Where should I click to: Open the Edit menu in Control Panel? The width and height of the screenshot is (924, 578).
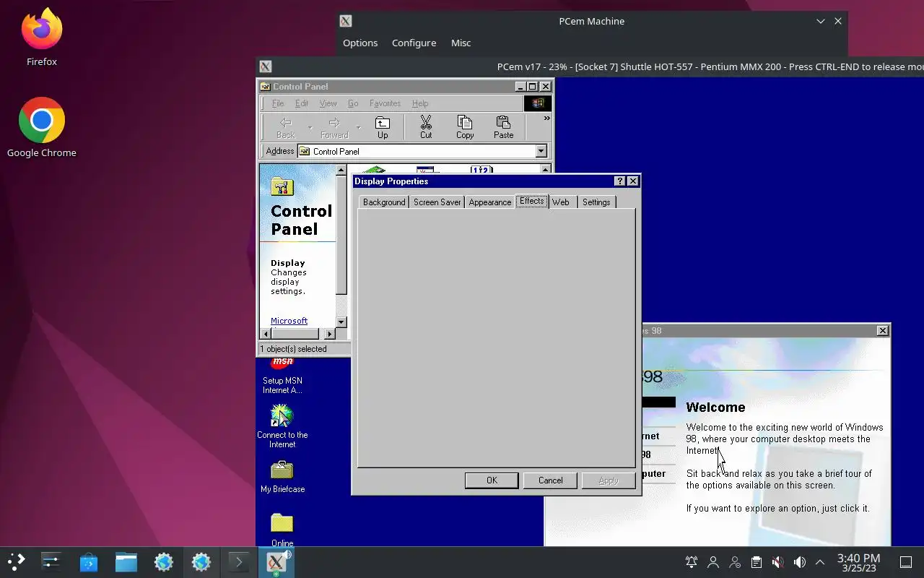pos(302,103)
